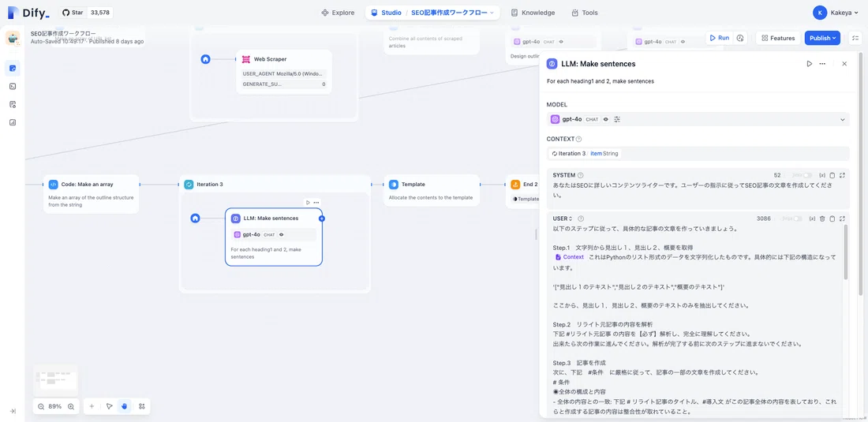Click the Iteration 3 start home icon
868x422 pixels.
pyautogui.click(x=195, y=218)
